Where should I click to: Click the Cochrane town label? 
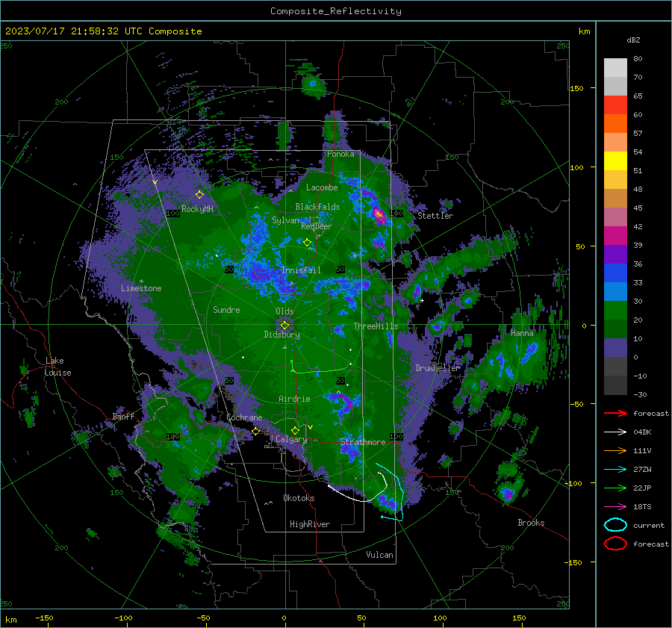click(244, 417)
